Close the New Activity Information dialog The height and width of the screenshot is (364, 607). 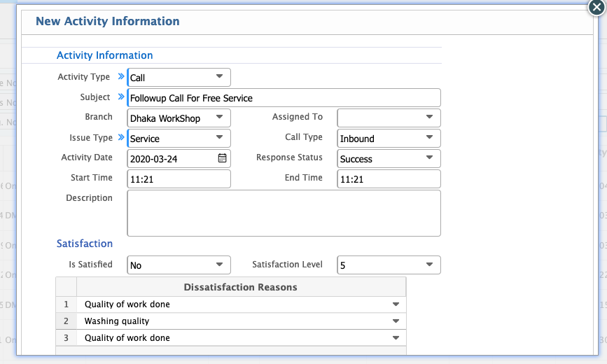pos(596,7)
